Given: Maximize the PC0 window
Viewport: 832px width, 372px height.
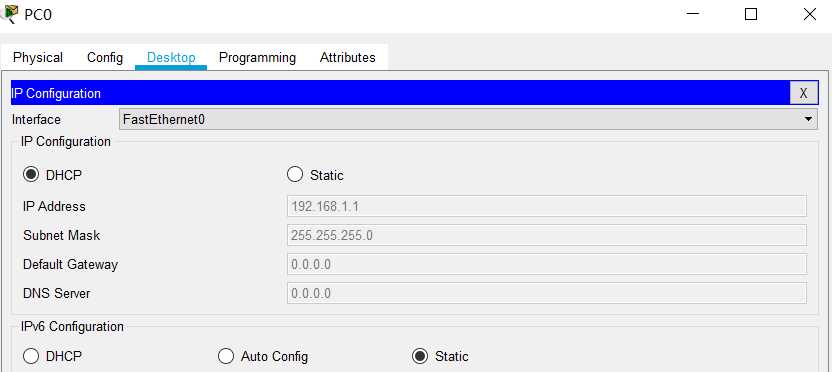Looking at the screenshot, I should pos(751,14).
